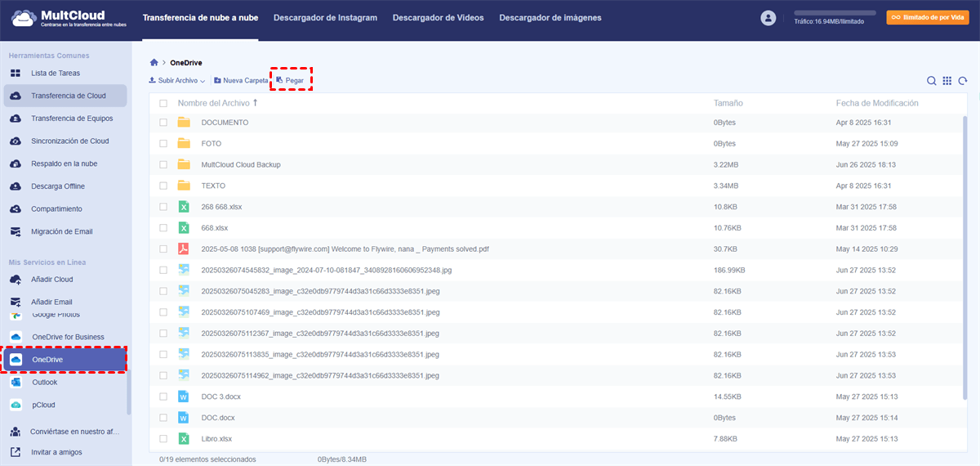Click OneDrive breadcrumb item

click(186, 63)
